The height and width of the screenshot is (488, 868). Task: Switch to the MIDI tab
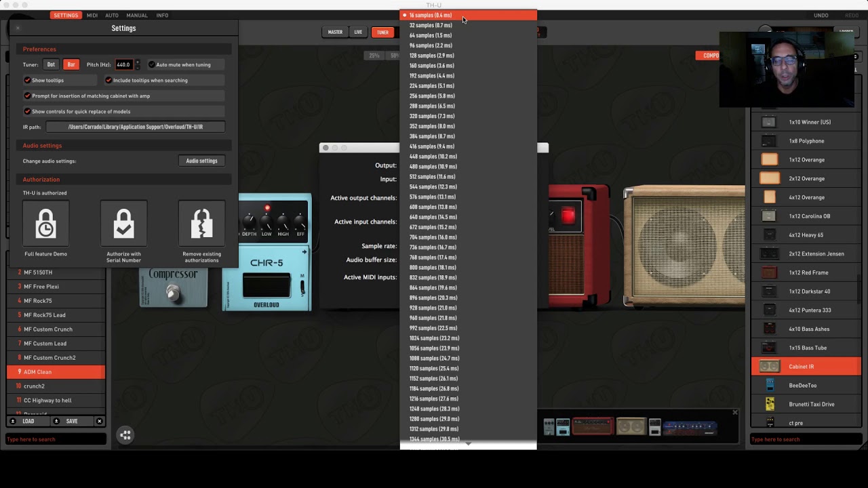point(92,15)
